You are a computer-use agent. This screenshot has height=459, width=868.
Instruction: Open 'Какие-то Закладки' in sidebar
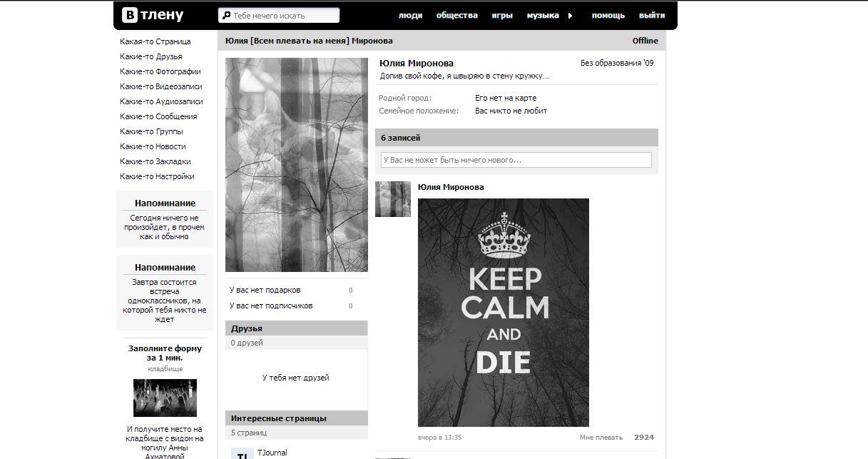point(155,161)
